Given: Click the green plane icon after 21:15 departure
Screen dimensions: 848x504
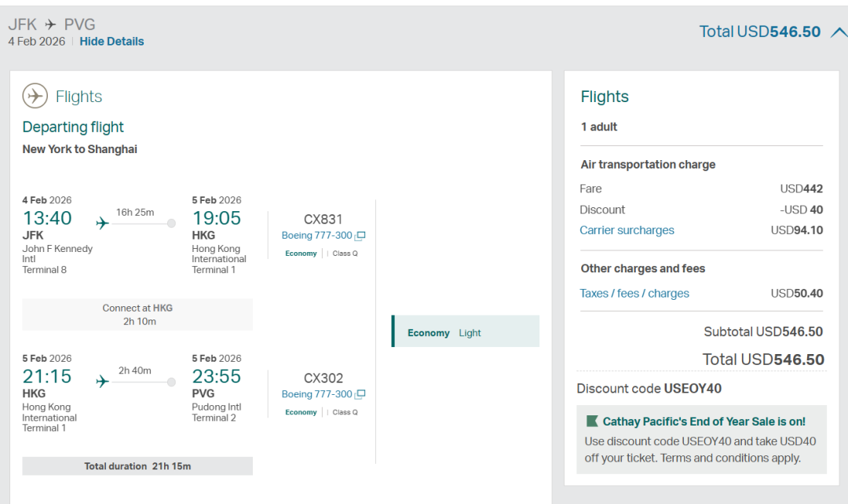Looking at the screenshot, I should pyautogui.click(x=102, y=382).
